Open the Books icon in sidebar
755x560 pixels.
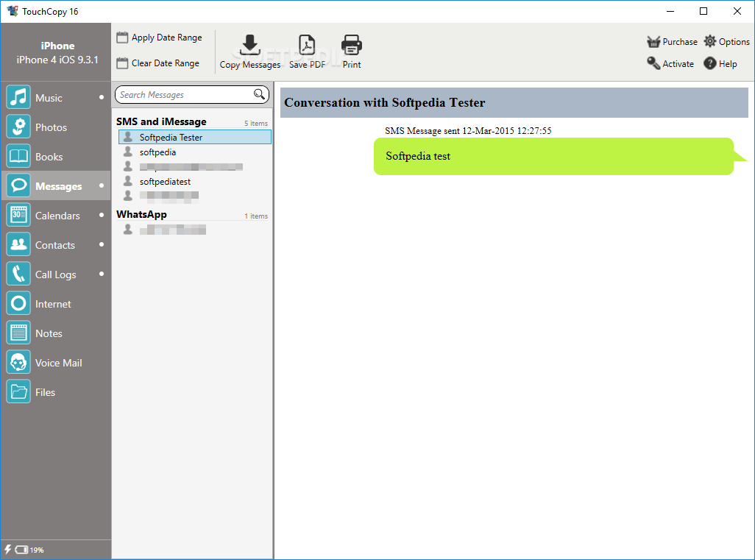19,156
